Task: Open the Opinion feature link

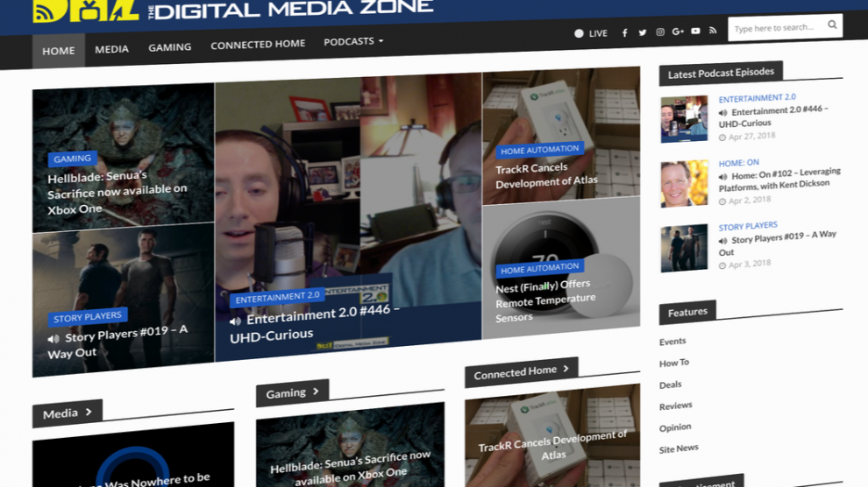Action: (x=675, y=427)
